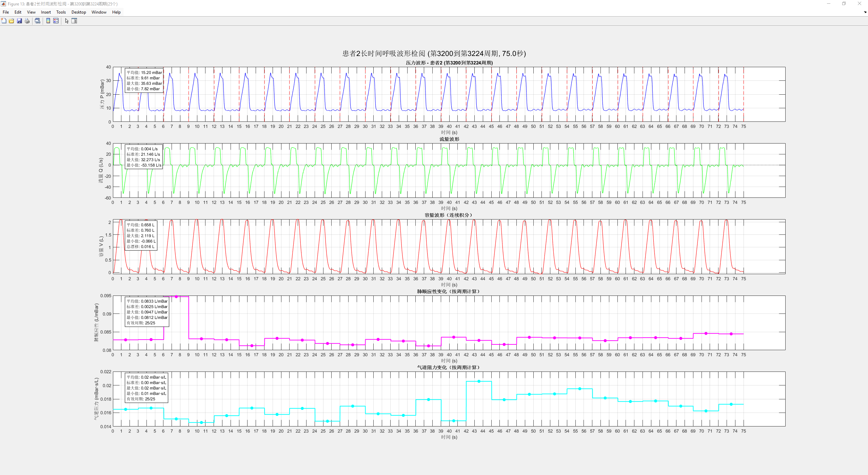Image resolution: width=868 pixels, height=475 pixels.
Task: Select the 平均值: 0.0833 L/mBar stat line
Action: pos(147,301)
